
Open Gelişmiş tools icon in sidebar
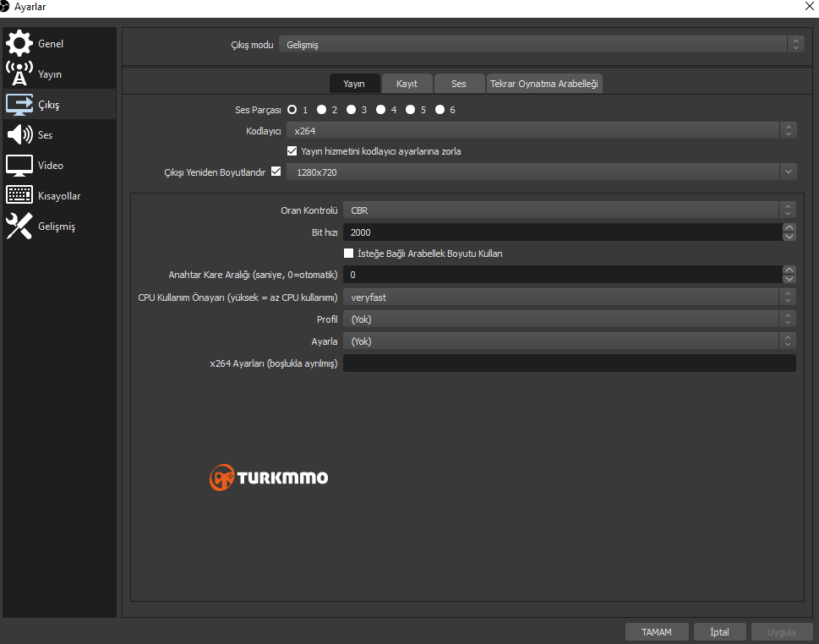click(x=19, y=226)
